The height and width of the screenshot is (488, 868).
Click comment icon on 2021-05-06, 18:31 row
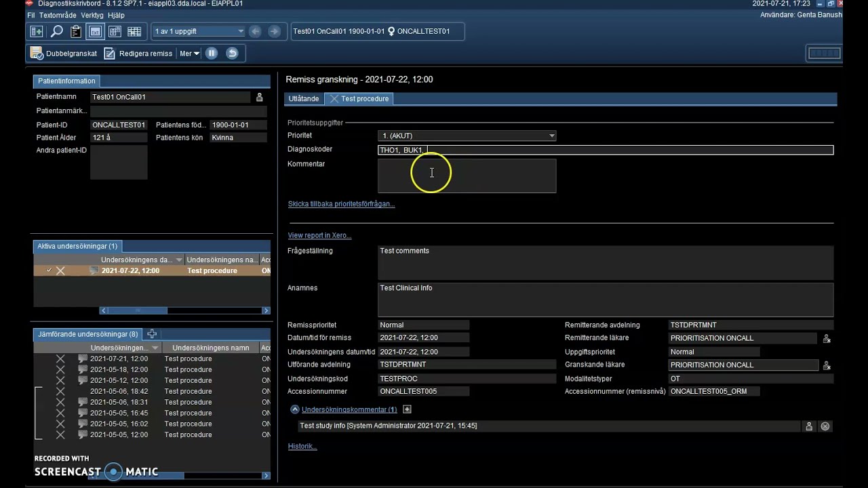[83, 402]
